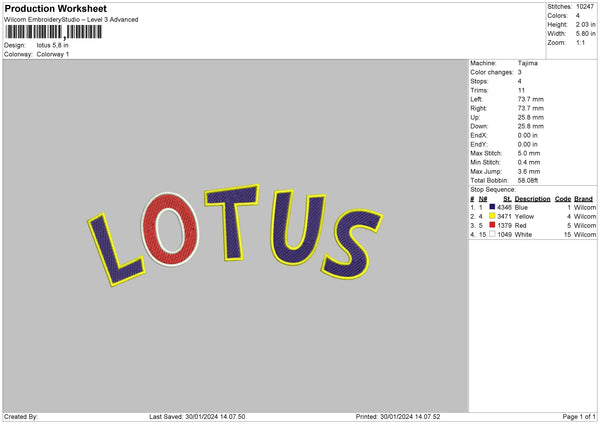Click the 'Up:' value '25.8 mm'
Image resolution: width=600 pixels, height=424 pixels.
coord(530,117)
